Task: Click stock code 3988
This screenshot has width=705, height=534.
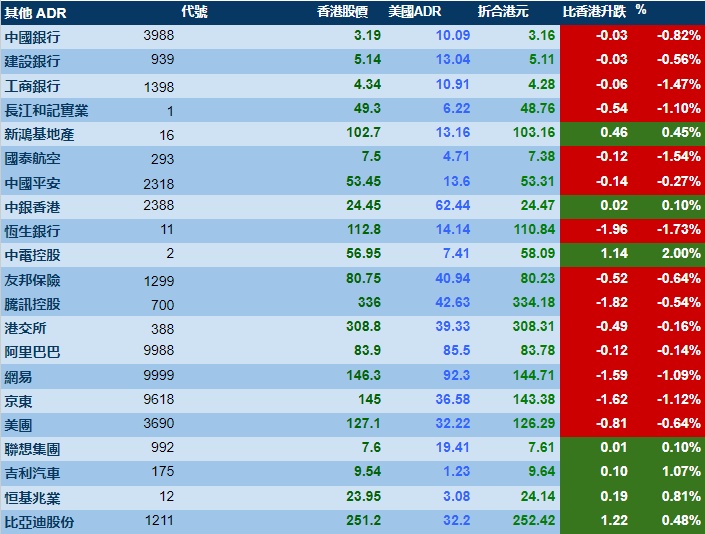Action: 159,35
